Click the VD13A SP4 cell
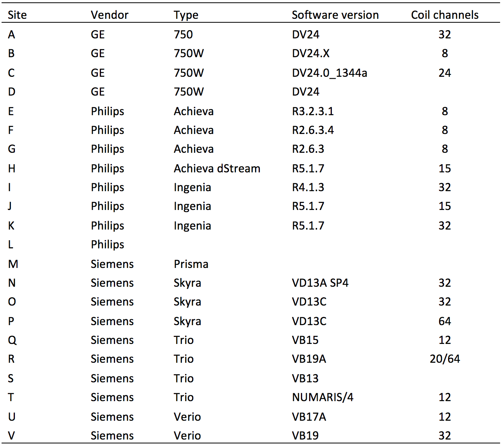 (x=320, y=283)
